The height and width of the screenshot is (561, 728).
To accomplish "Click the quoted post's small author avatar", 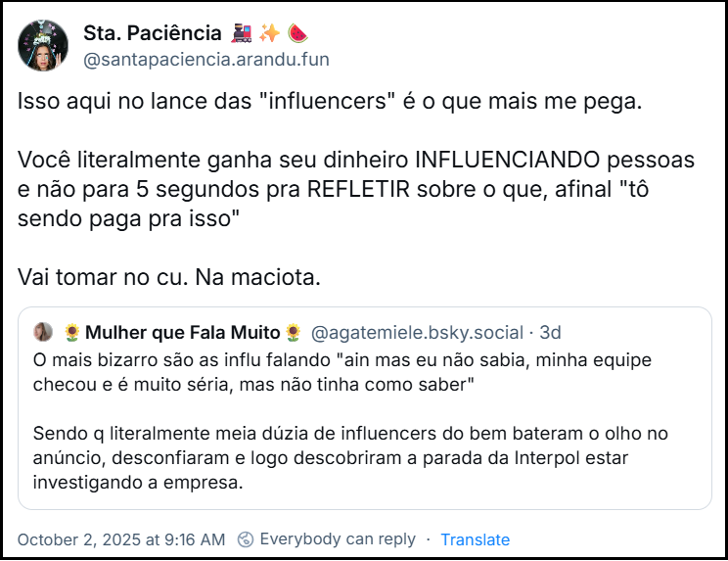I will coord(43,333).
